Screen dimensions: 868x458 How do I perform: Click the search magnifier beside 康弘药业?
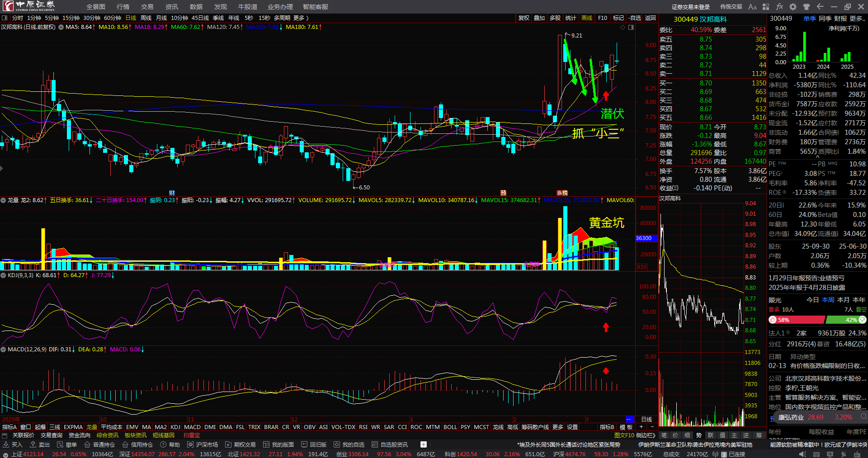coord(863,417)
